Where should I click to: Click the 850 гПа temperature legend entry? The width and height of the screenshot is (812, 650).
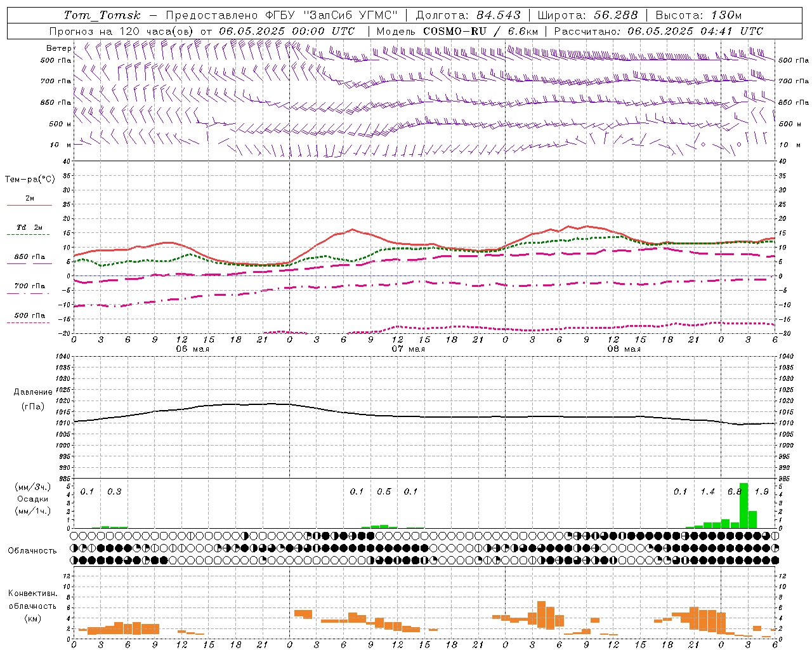pos(30,257)
